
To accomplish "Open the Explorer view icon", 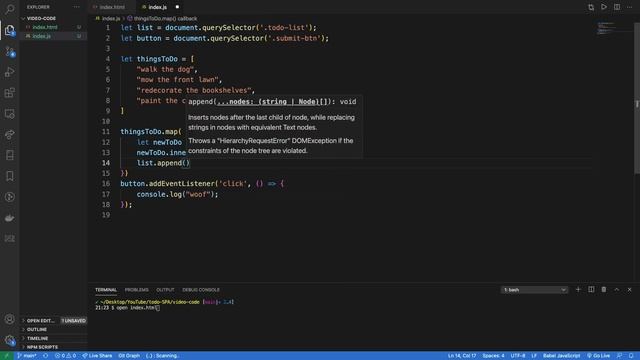I will pyautogui.click(x=9, y=30).
